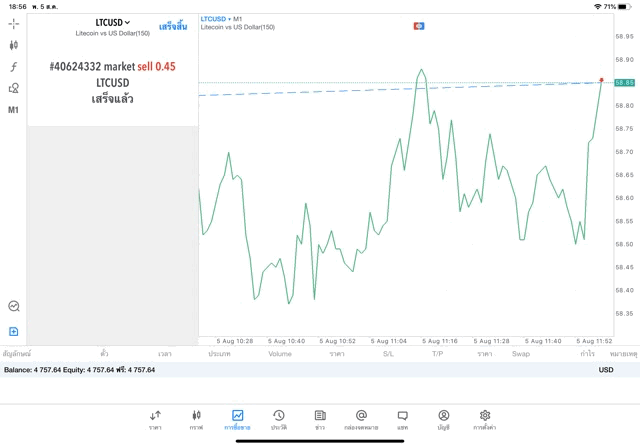Open the กราฟ chart tab
Screen dimensions: 640x447
[196, 420]
